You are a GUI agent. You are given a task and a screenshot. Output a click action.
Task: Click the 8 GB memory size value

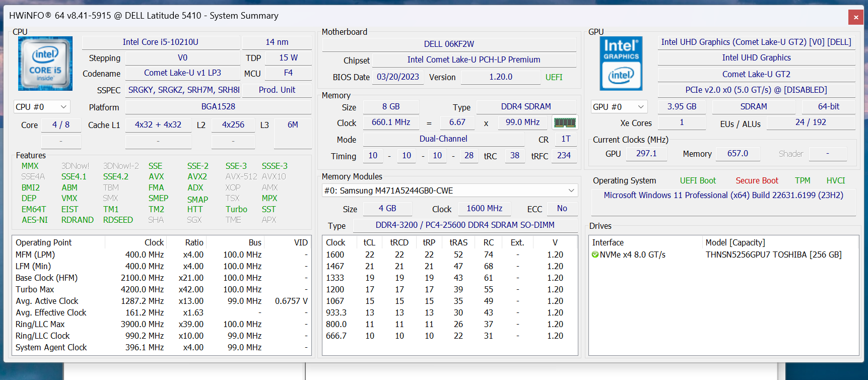pos(391,107)
